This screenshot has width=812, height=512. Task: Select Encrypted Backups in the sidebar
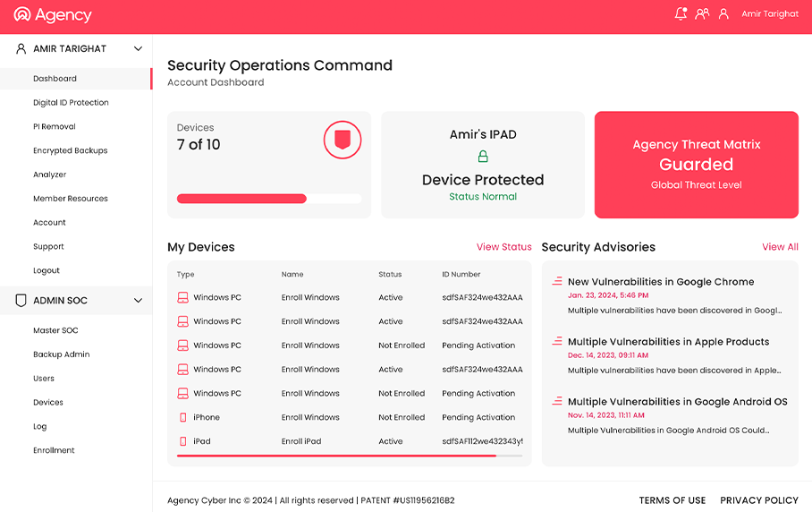coord(70,150)
